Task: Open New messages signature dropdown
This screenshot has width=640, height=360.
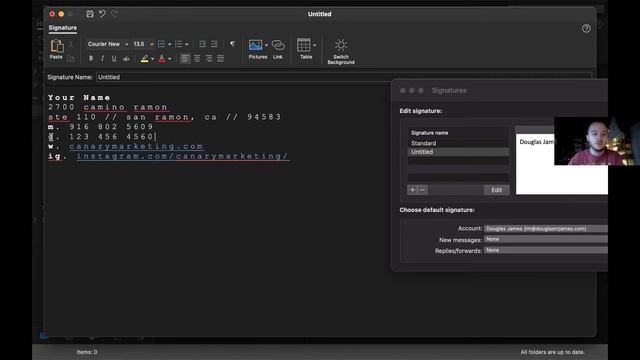Action: point(546,239)
